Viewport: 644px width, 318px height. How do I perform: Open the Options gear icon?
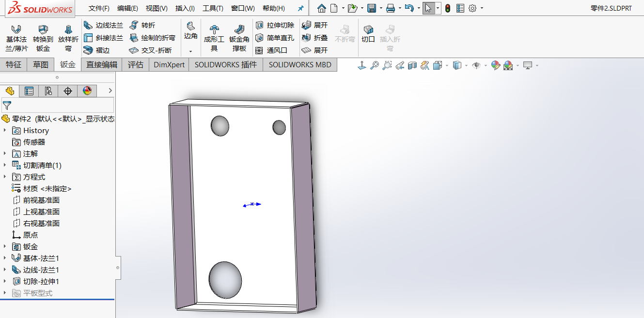point(472,8)
